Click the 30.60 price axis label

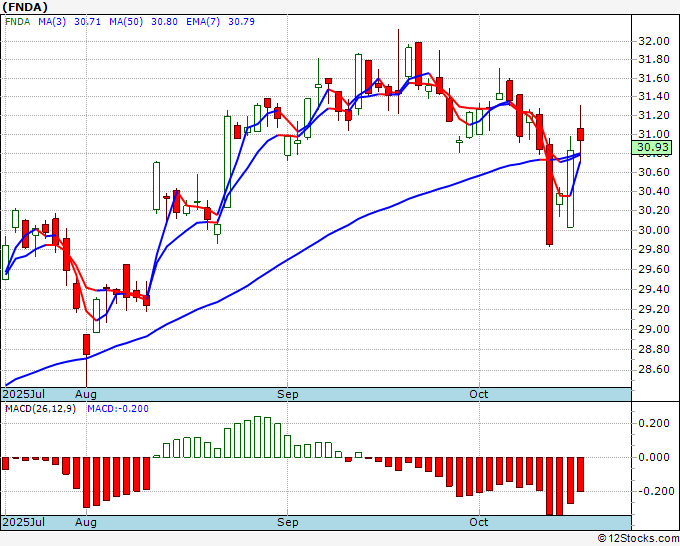click(654, 173)
